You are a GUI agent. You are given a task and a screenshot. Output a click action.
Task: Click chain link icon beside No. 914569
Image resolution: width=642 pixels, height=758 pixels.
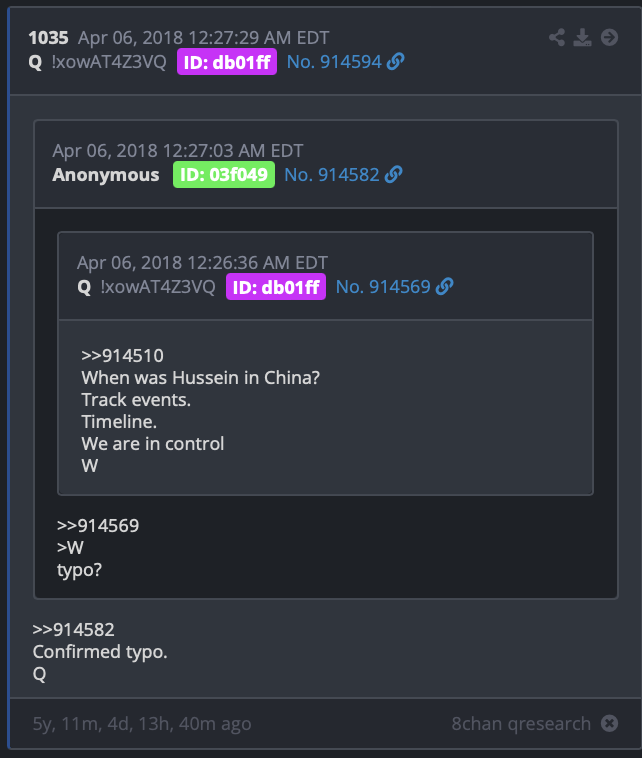click(x=445, y=287)
